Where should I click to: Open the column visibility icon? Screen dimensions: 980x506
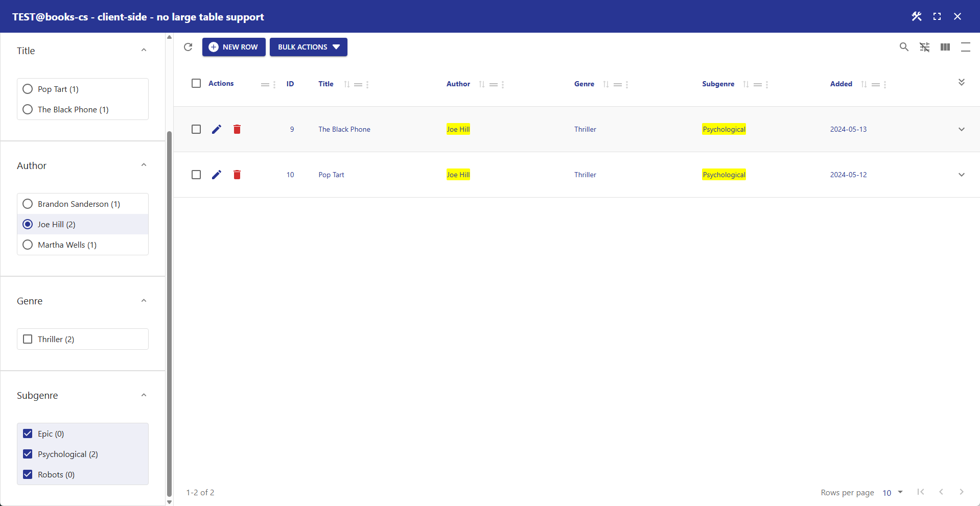(945, 47)
